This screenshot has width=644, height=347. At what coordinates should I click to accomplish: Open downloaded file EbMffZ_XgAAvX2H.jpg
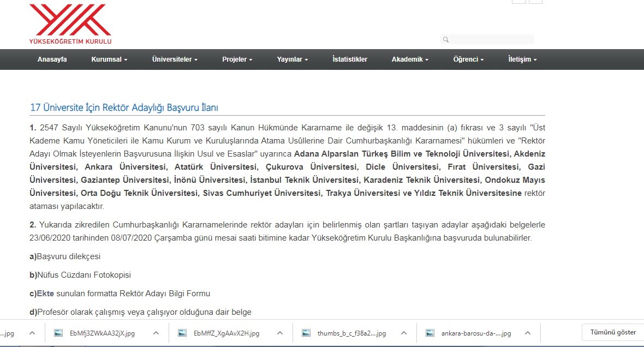226,333
